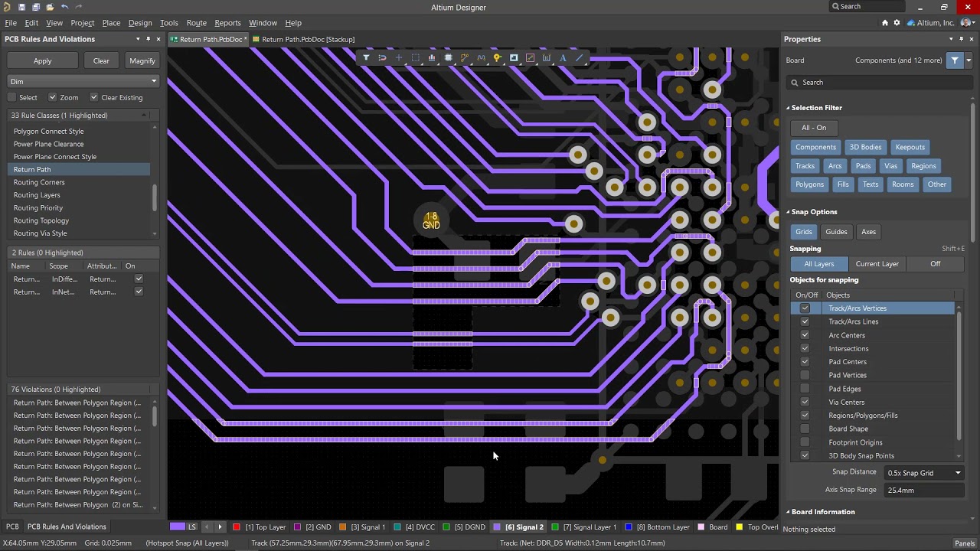Click the Apply button

(43, 60)
